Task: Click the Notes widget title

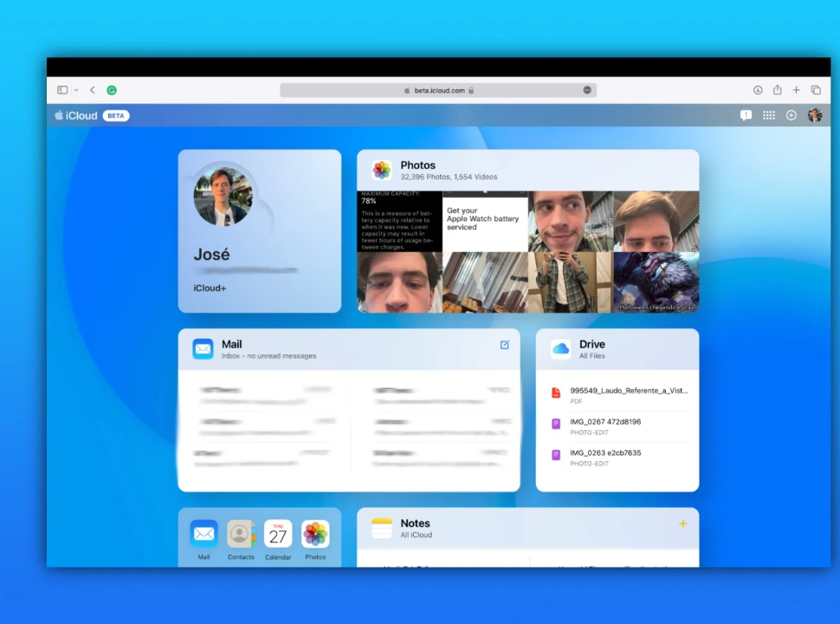Action: [x=415, y=523]
